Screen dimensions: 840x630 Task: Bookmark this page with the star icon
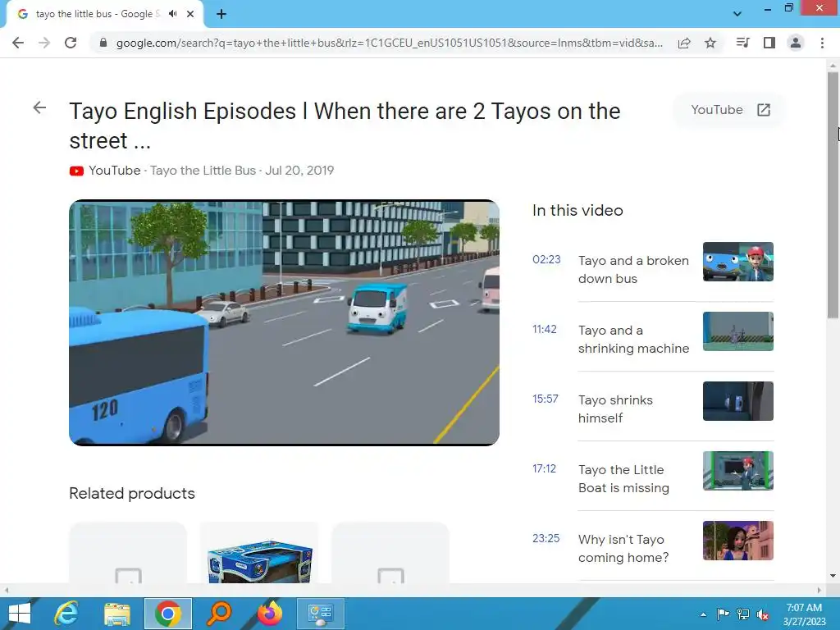coord(710,43)
